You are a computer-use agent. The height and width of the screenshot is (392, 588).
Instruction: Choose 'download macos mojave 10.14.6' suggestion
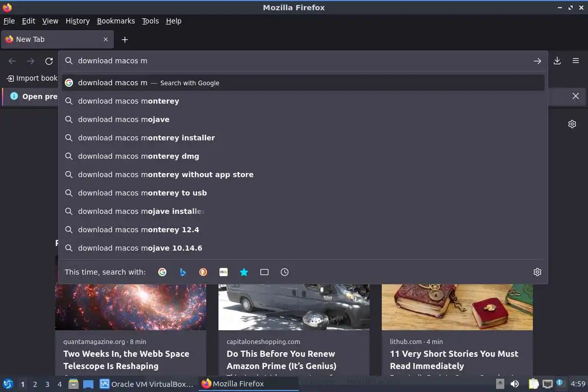click(x=303, y=248)
